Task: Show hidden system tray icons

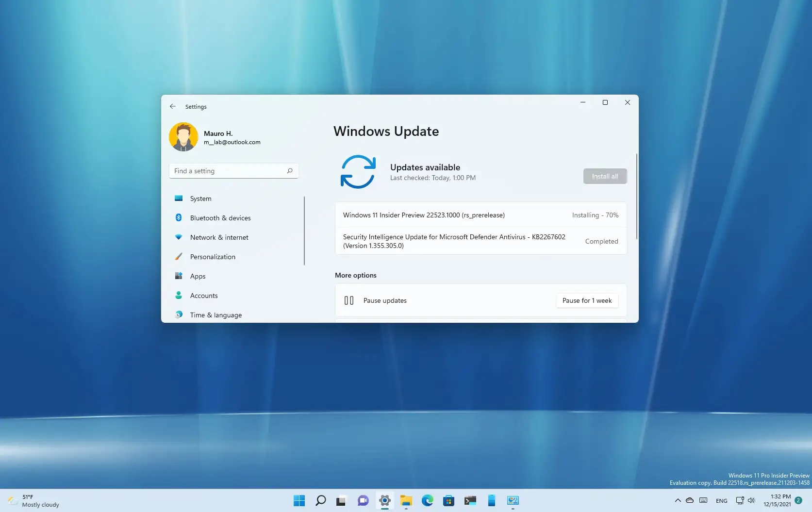Action: point(678,500)
